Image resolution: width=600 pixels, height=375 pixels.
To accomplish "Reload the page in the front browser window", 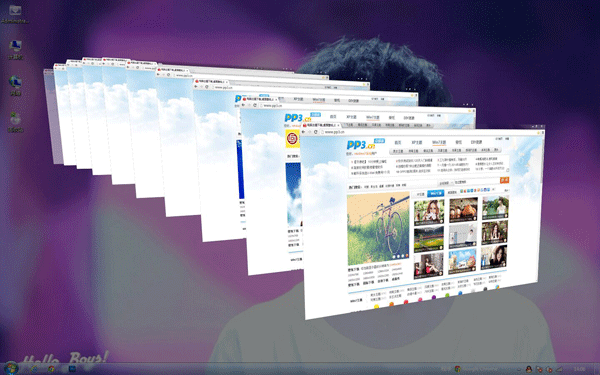I will [315, 132].
